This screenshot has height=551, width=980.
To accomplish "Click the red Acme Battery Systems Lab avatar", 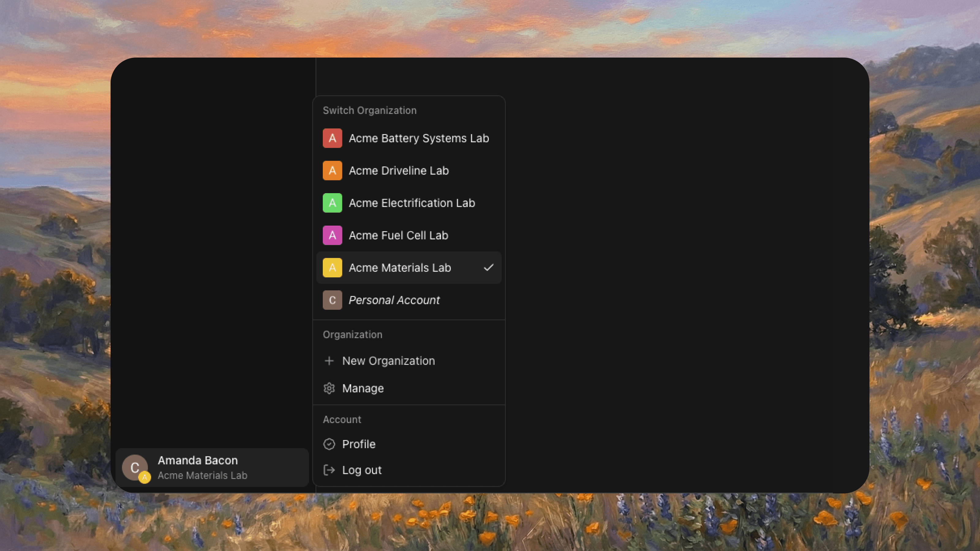I will [332, 138].
